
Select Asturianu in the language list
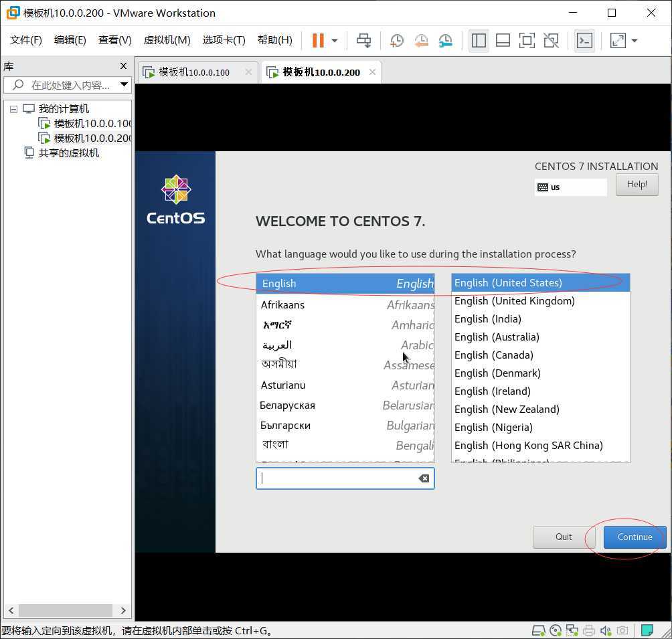coord(345,385)
